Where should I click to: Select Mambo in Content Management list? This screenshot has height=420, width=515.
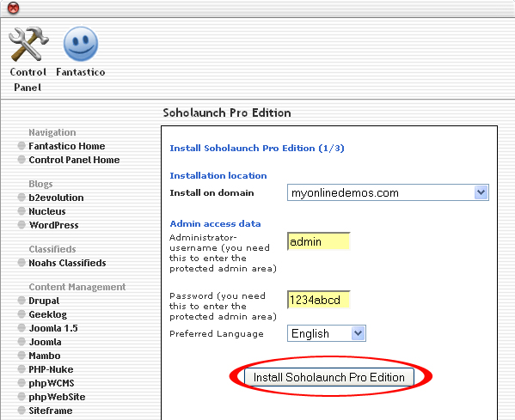point(45,356)
